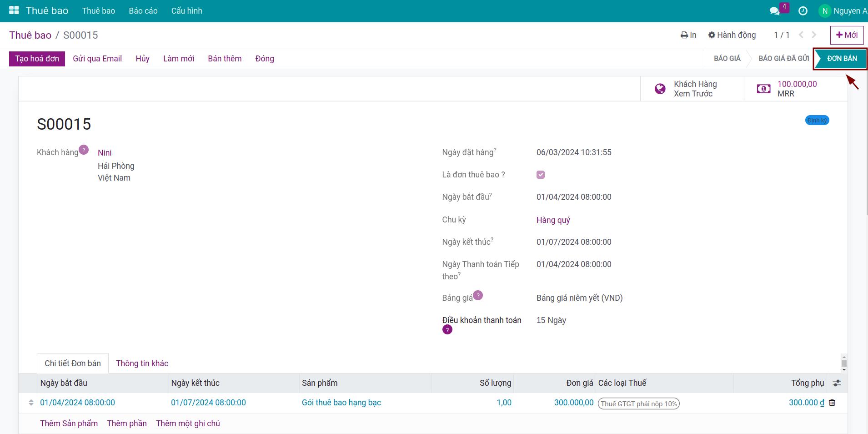The image size is (868, 434).
Task: Open column settings adjust icon
Action: [836, 383]
